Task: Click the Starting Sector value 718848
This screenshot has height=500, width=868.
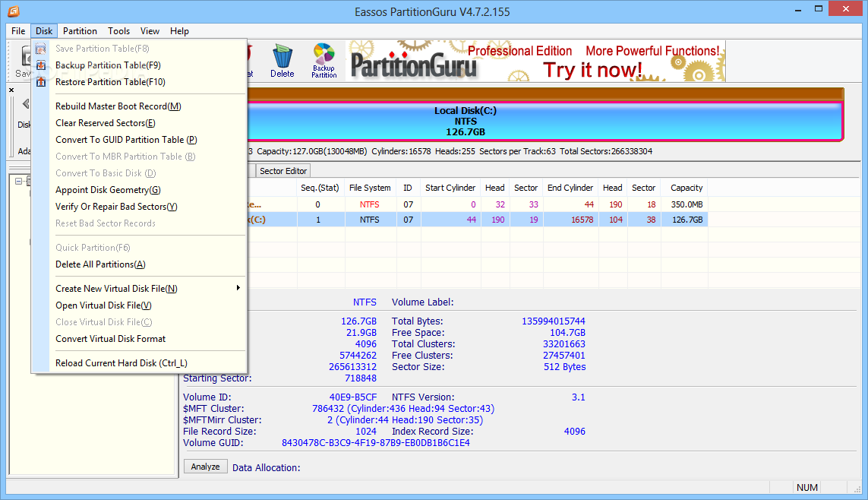Action: (361, 378)
